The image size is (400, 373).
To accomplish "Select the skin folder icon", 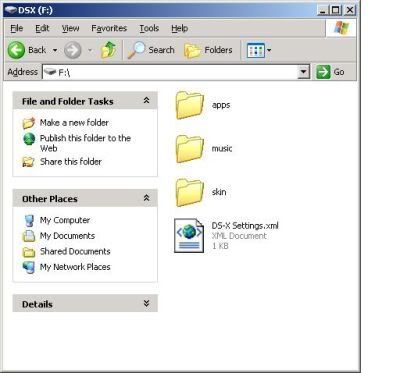I will pyautogui.click(x=189, y=192).
